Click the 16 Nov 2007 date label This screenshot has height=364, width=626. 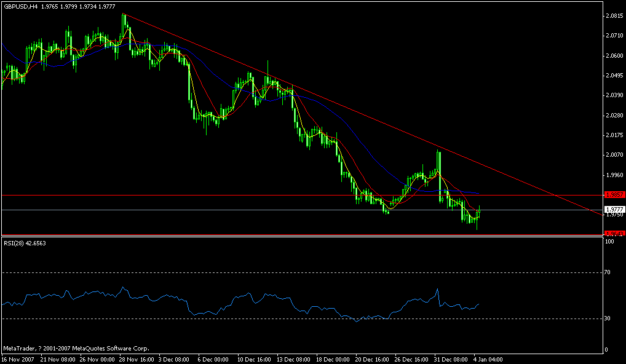[x=18, y=359]
